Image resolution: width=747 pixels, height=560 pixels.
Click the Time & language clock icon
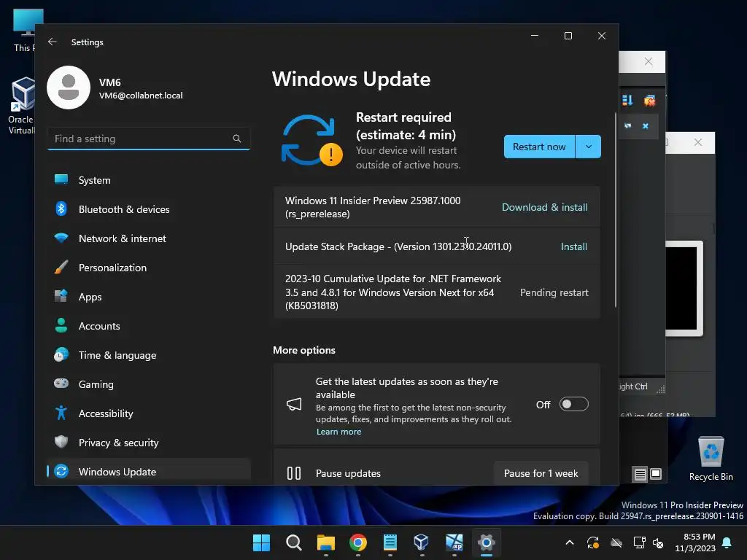[x=61, y=355]
